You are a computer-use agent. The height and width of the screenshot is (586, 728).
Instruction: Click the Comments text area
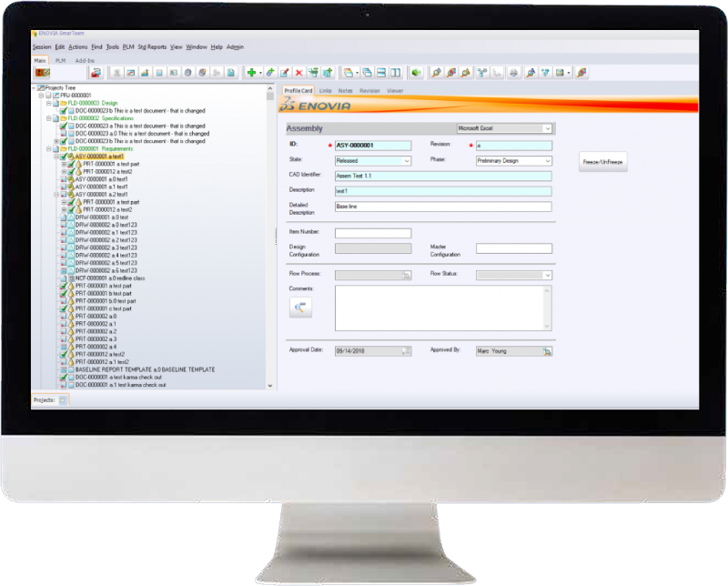point(440,308)
